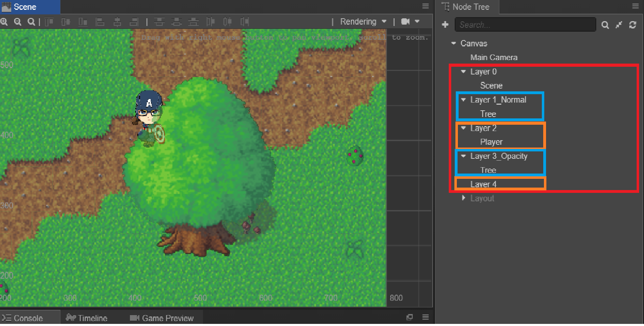Click the scene camera icon
Screen dimensions: 644x326
point(406,21)
